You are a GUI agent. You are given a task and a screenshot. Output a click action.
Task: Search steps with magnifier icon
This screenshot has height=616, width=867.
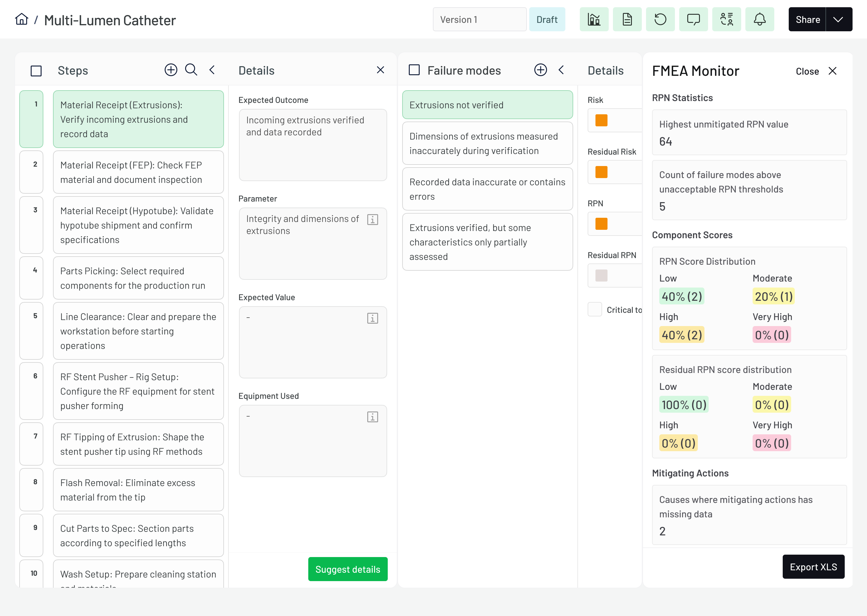[191, 70]
